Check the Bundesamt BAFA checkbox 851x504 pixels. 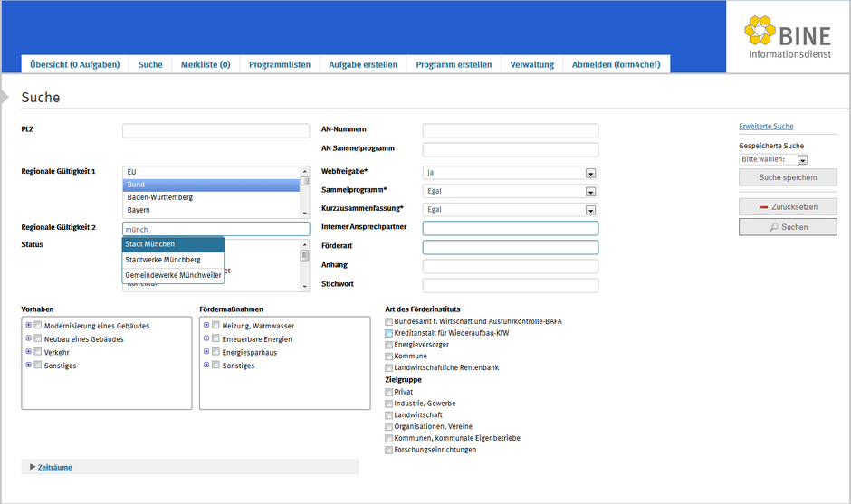388,322
